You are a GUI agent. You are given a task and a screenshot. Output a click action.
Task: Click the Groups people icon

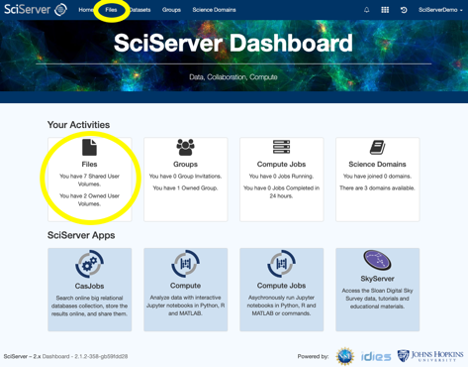point(185,147)
